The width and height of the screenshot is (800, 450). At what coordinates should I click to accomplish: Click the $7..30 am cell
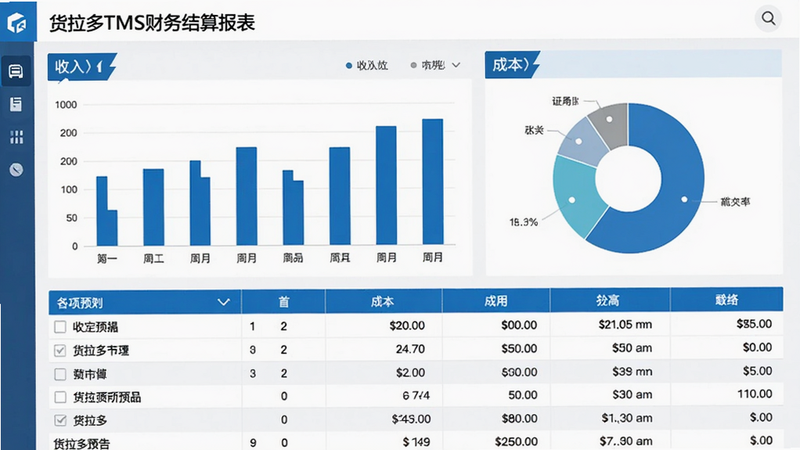coord(626,441)
